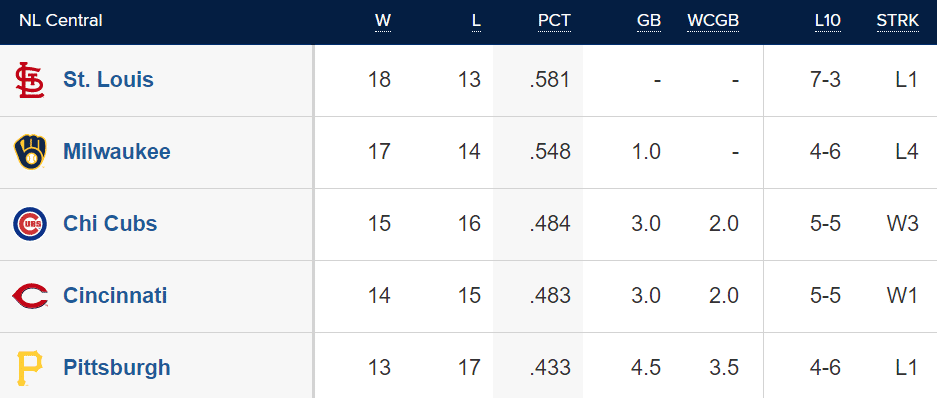Viewport: 937px width, 398px height.
Task: Click the GB column header
Action: tap(649, 21)
